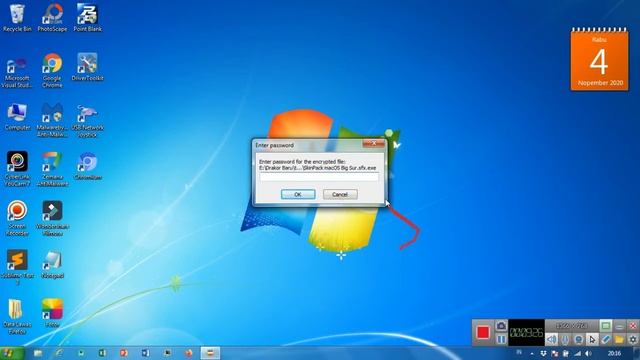The height and width of the screenshot is (360, 640).
Task: Select the Fotor desktop shortcut
Action: coord(52,313)
